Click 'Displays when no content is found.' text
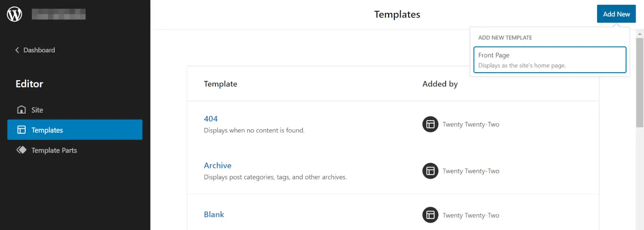 254,130
